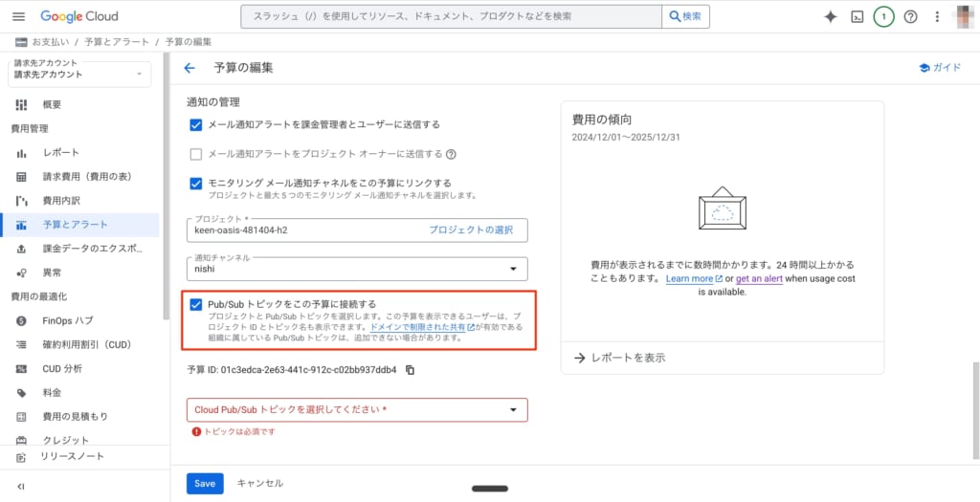Screen dimensions: 980x502
Task: Click budget ID text 01c3edca-2e63-441c-912c-c02bb937ddb4
Action: pos(308,370)
